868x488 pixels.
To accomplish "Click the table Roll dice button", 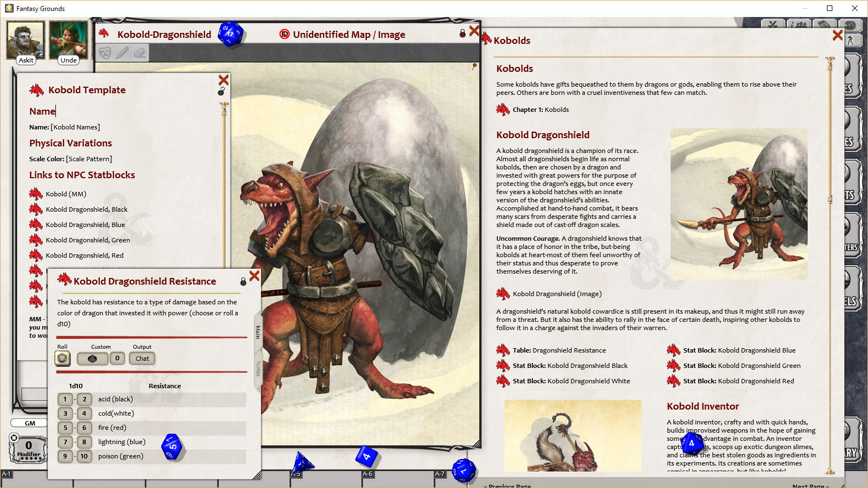I will click(63, 359).
